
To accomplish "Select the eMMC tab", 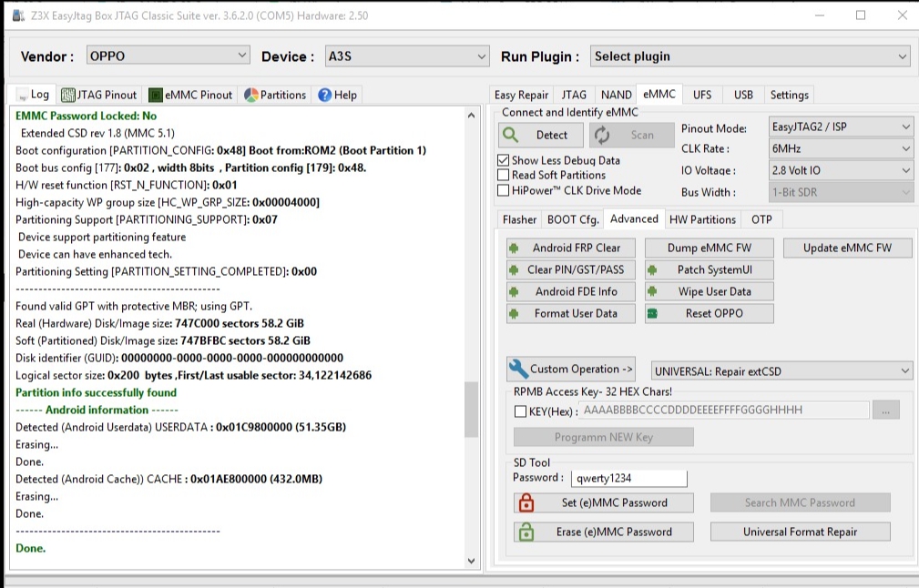I will [x=659, y=94].
